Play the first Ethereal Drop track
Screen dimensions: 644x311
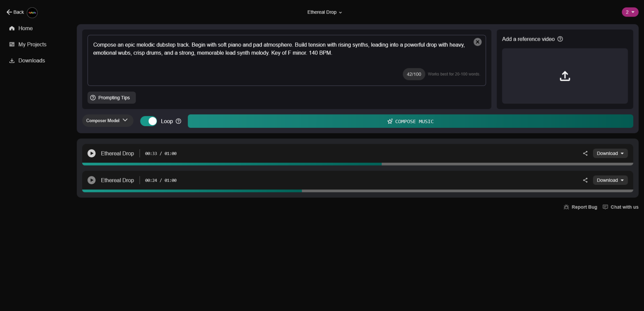(x=92, y=153)
